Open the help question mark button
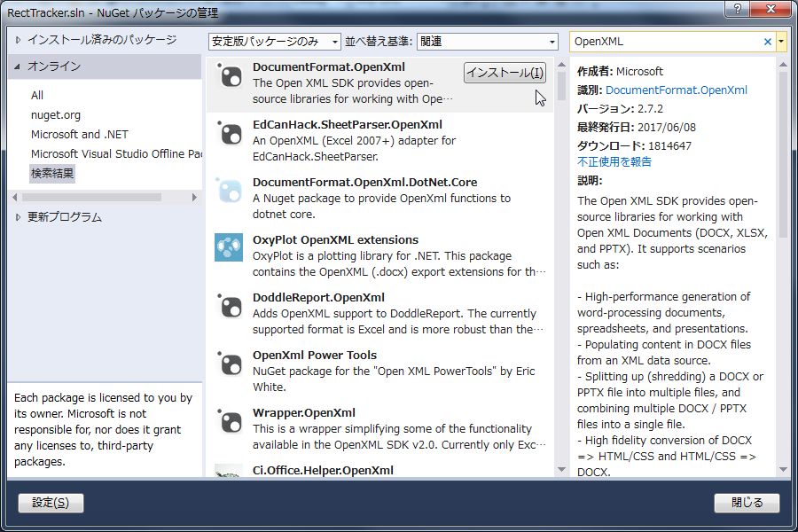The width and height of the screenshot is (798, 532). [x=738, y=9]
